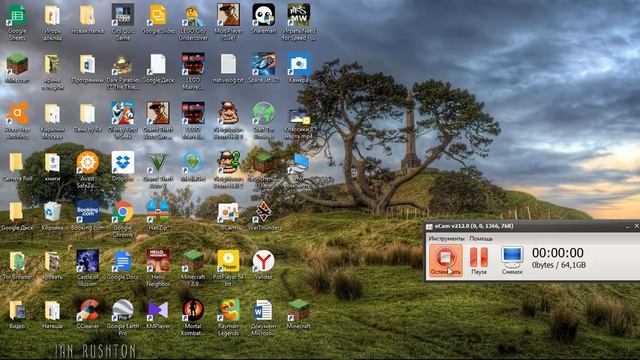The width and height of the screenshot is (640, 360).
Task: Launch Space Jet 3D shortcut
Action: (263, 69)
